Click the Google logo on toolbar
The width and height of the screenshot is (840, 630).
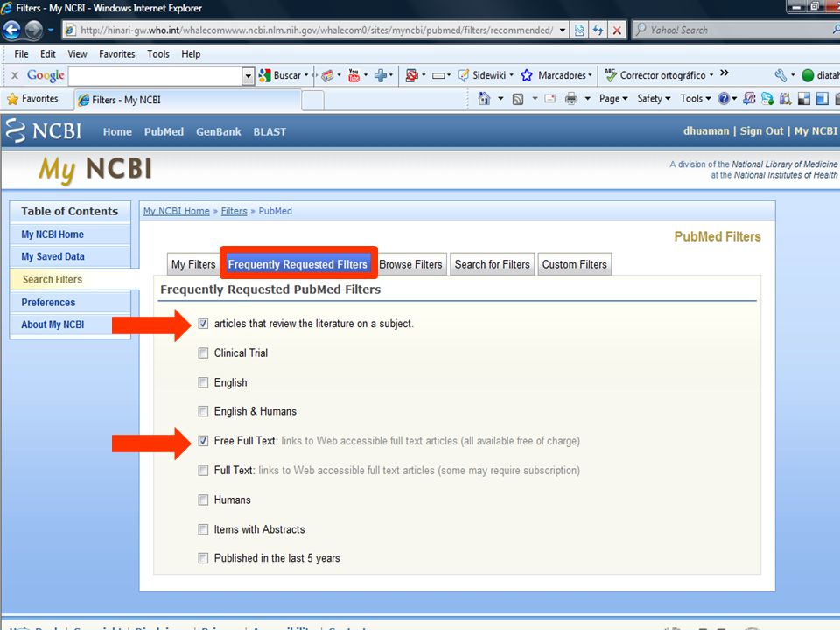click(45, 75)
